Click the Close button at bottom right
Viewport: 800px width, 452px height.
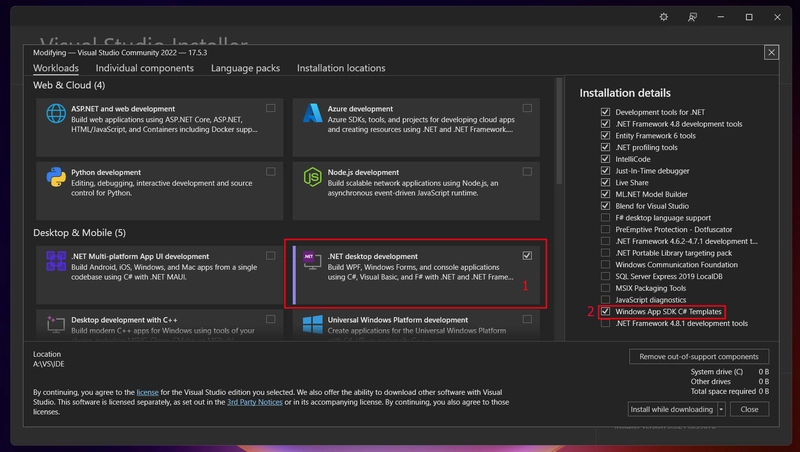(x=749, y=409)
